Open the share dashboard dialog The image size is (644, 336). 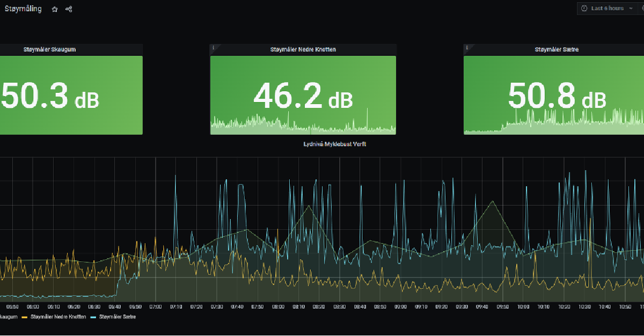[68, 9]
